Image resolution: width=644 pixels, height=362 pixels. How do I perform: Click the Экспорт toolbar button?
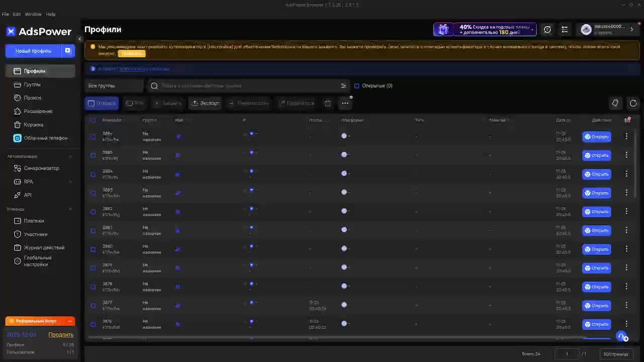click(x=205, y=103)
